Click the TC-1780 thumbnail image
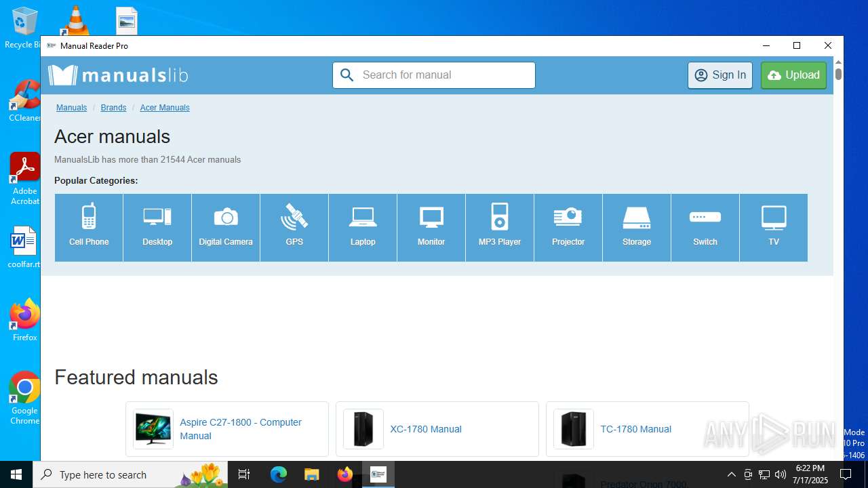Screen dimensions: 868x488 [x=574, y=429]
